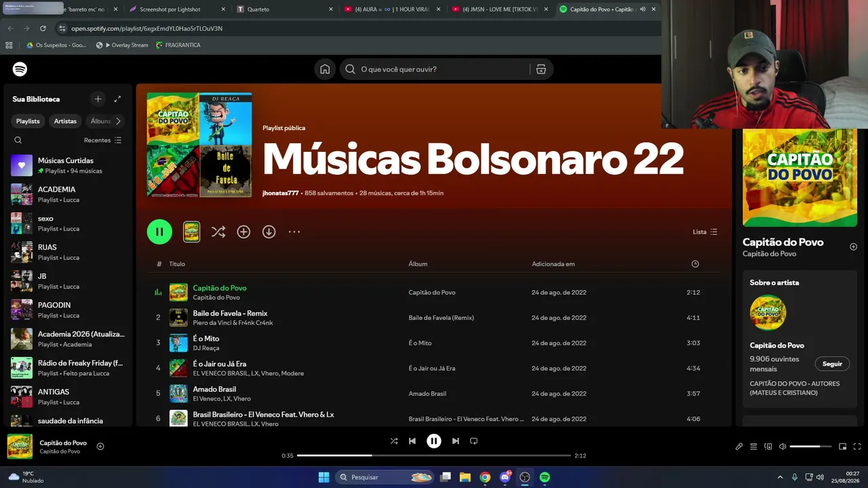This screenshot has height=488, width=868.
Task: Open the lyrics microphone icon
Action: coord(739,447)
